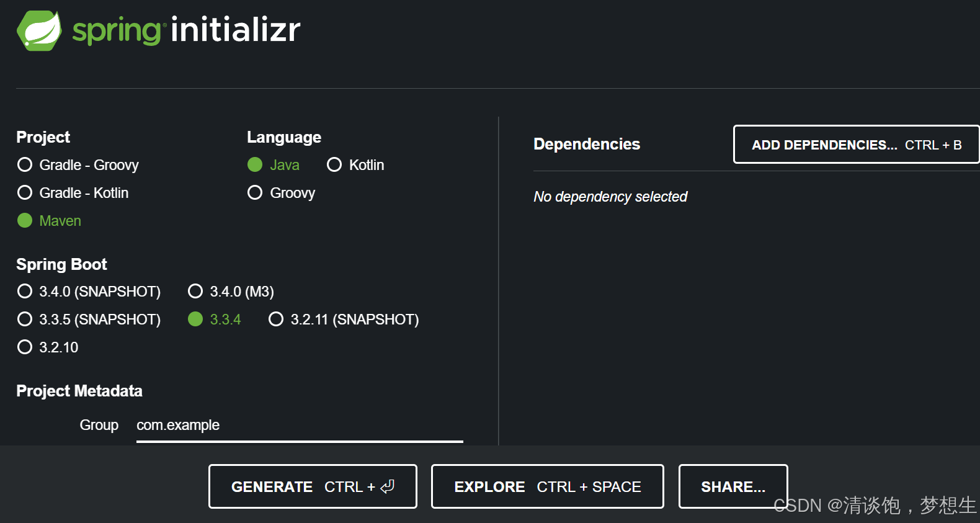Select Groovy as the language
The height and width of the screenshot is (523, 980).
click(x=255, y=192)
